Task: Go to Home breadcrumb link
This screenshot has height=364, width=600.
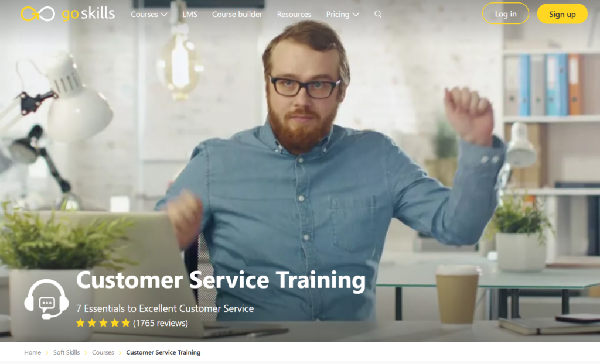Action: click(33, 352)
